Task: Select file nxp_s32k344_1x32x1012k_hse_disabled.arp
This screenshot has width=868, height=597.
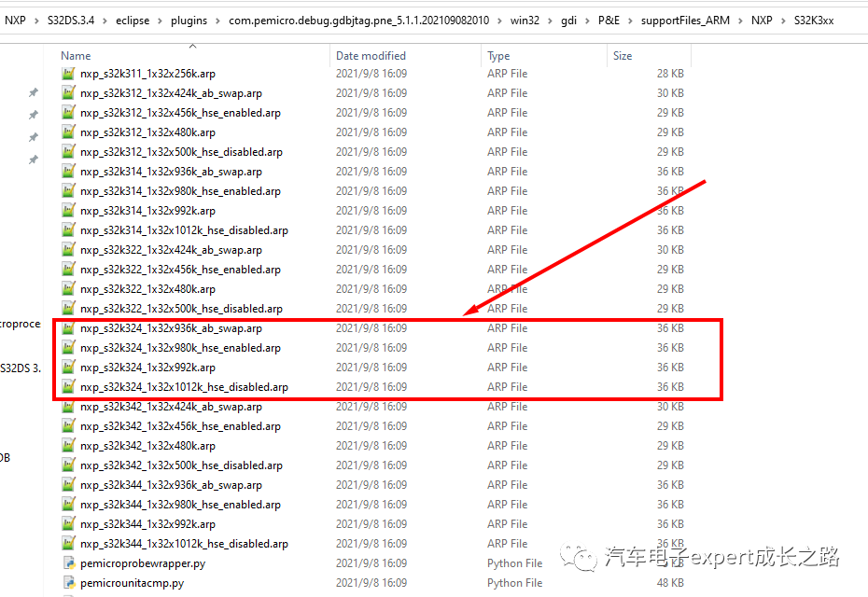Action: point(184,544)
